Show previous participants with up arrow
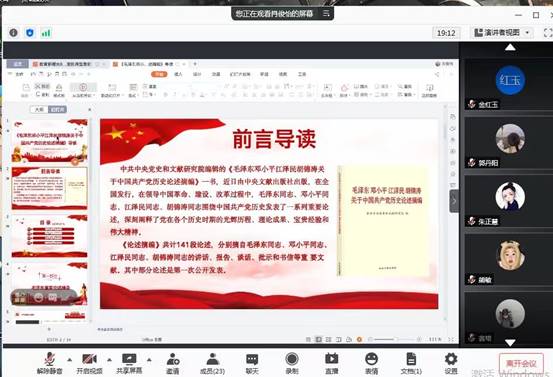Image resolution: width=553 pixels, height=377 pixels. coord(510,48)
